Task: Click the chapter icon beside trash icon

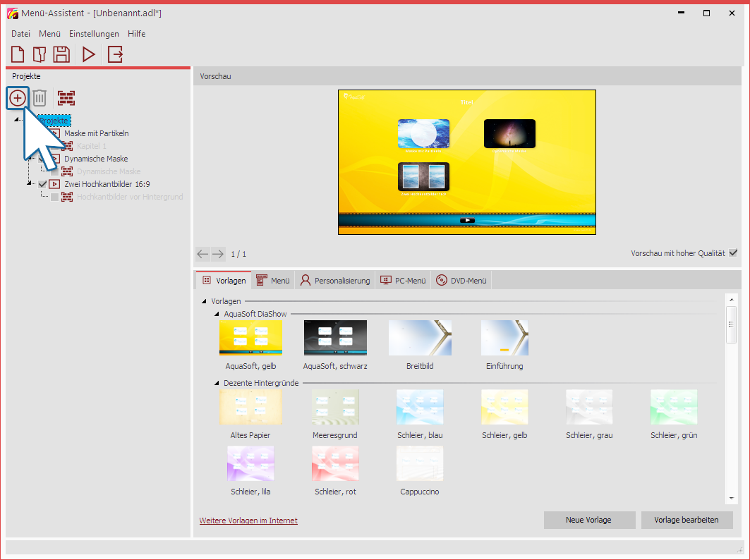Action: pos(66,98)
